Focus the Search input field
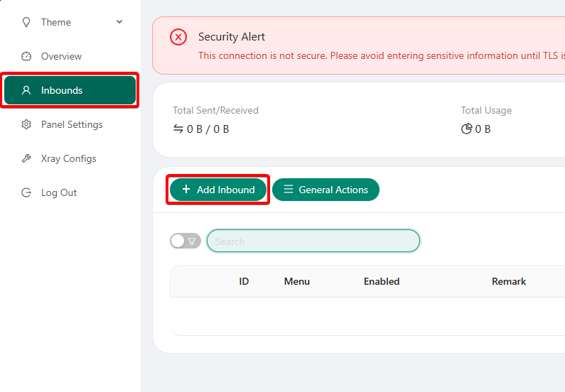The width and height of the screenshot is (565, 392). click(313, 241)
